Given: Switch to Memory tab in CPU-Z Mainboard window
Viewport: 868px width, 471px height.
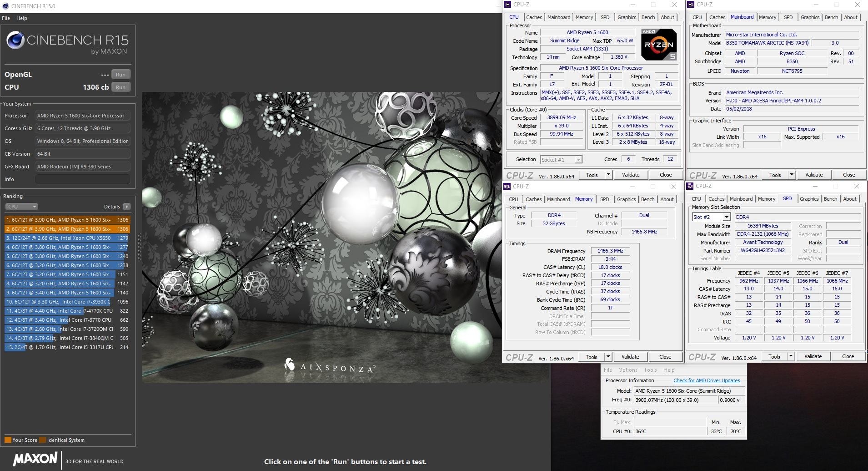Looking at the screenshot, I should (768, 17).
